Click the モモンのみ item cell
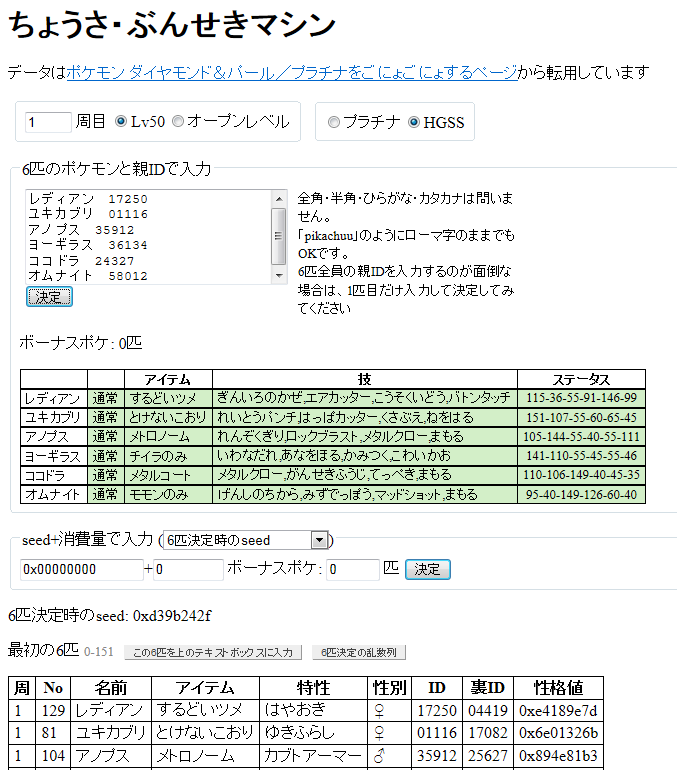Viewport: 677px width, 770px height. click(x=168, y=495)
